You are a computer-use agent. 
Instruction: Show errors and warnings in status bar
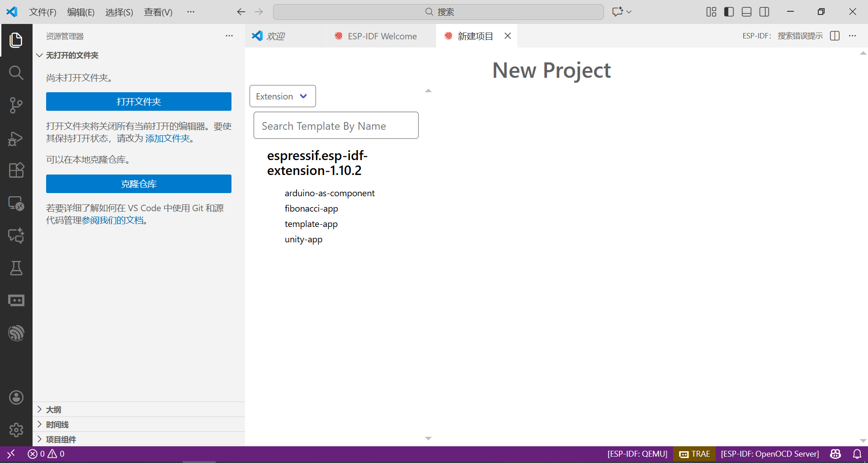click(46, 454)
